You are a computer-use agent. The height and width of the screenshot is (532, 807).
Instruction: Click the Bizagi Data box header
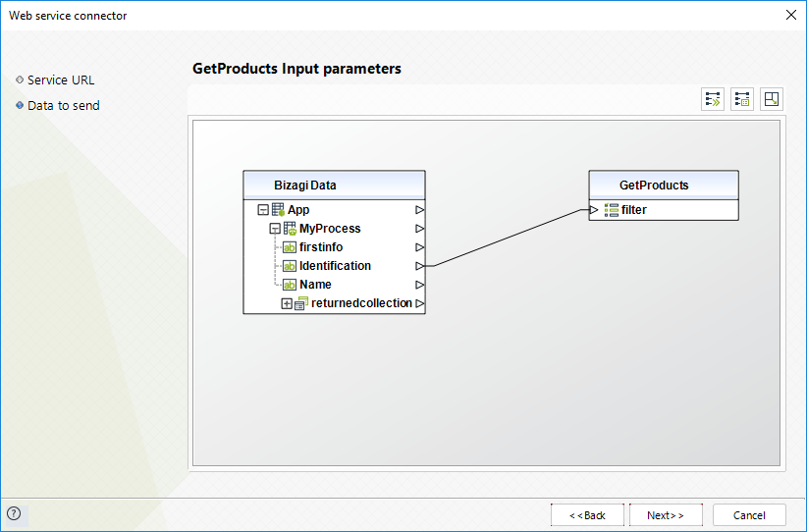(334, 186)
